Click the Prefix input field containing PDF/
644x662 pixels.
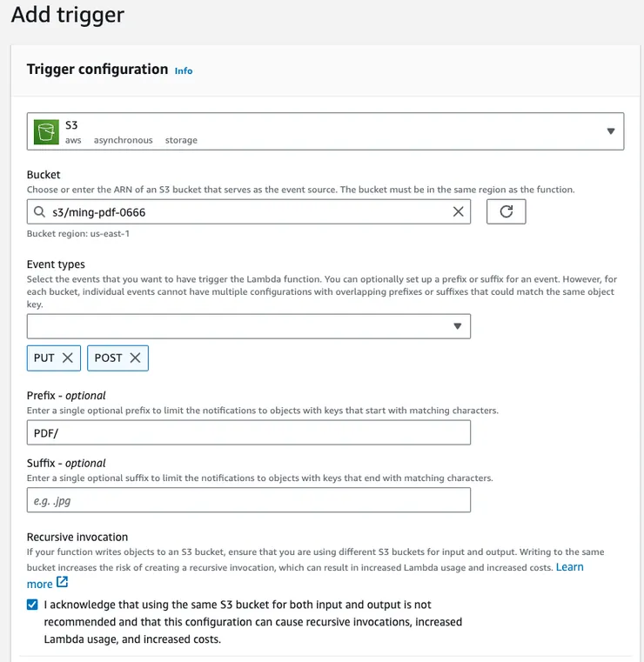[248, 433]
